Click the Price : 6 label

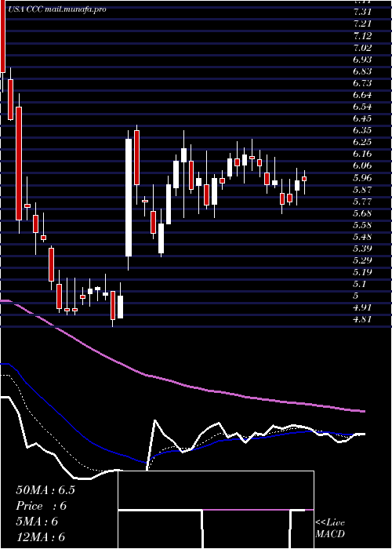click(42, 506)
